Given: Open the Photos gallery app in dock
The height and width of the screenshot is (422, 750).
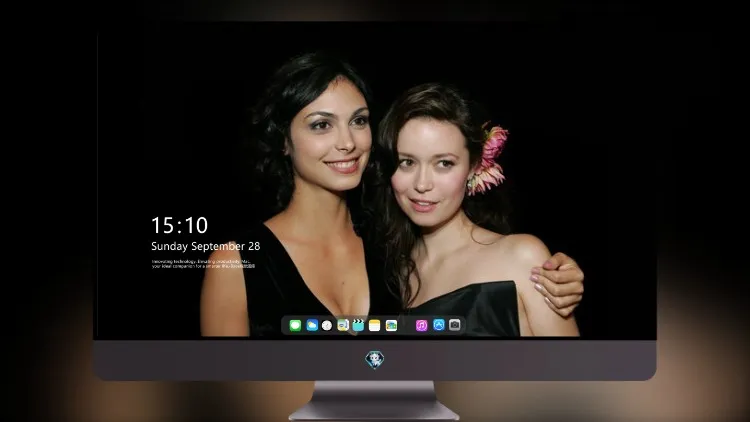Looking at the screenshot, I should 391,325.
